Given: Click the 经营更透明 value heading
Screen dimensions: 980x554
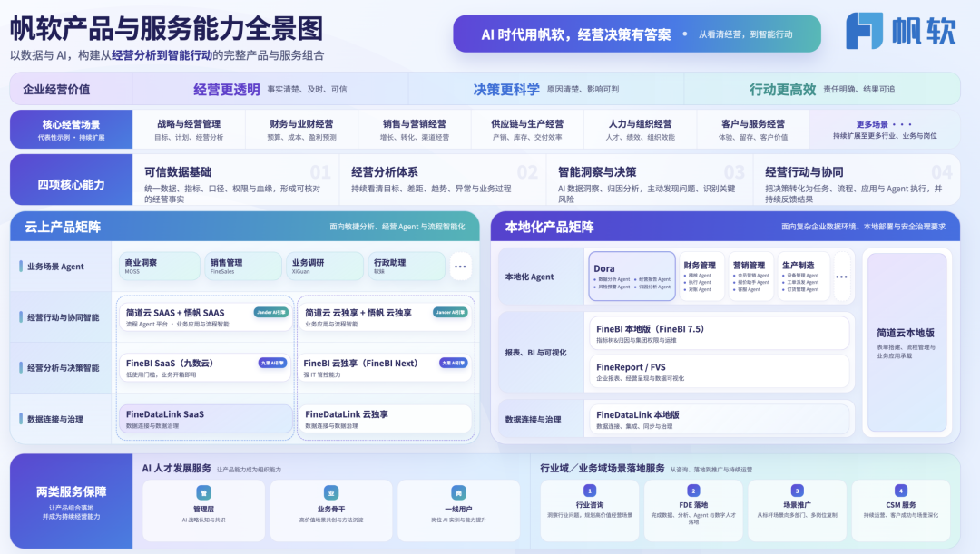Looking at the screenshot, I should tap(227, 90).
